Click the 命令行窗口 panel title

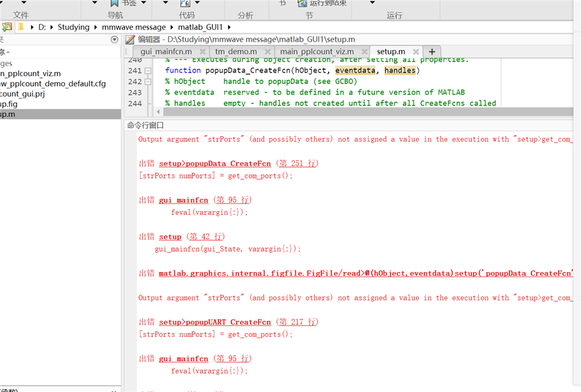145,125
